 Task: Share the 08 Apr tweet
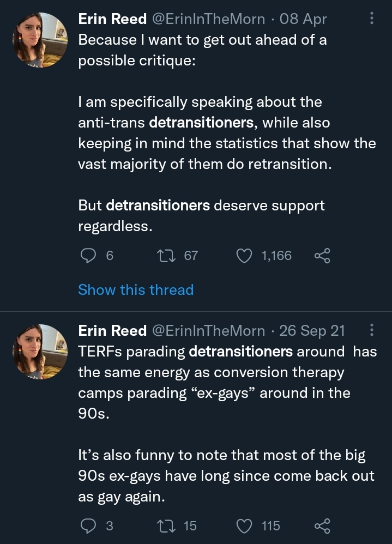click(322, 256)
